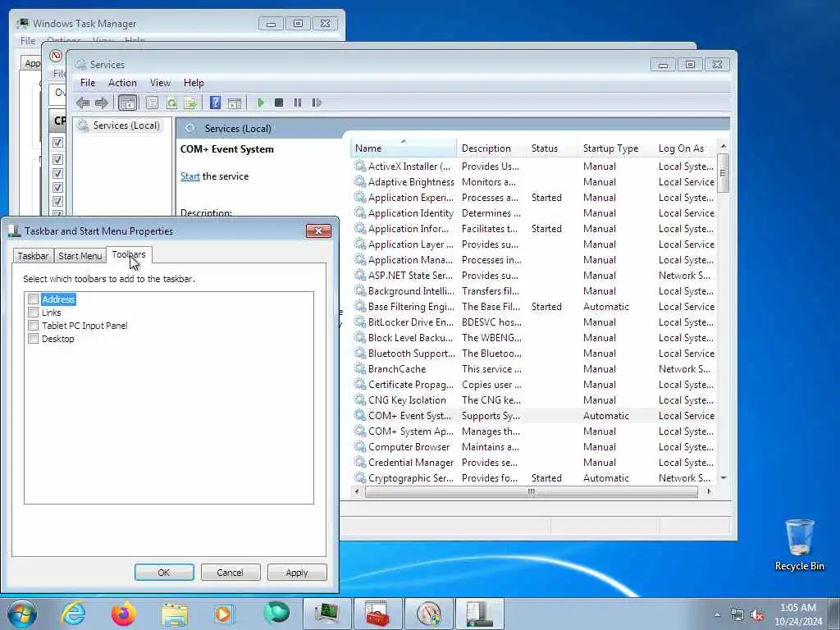Viewport: 840px width, 630px height.
Task: Show hidden tray icons arrow
Action: click(x=717, y=615)
